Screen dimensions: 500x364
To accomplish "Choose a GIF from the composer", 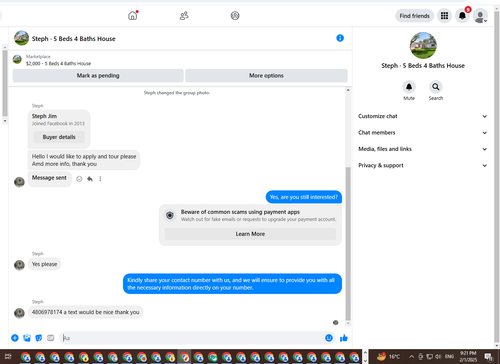I will (51, 338).
